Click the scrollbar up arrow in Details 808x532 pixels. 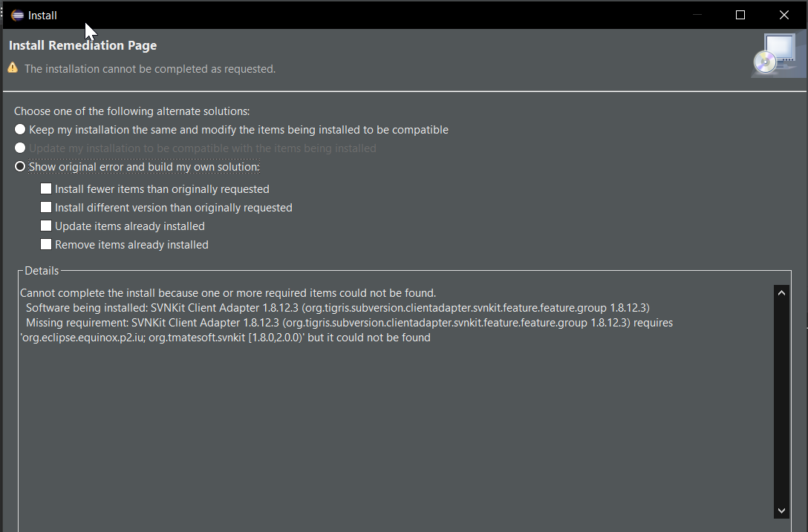point(781,292)
